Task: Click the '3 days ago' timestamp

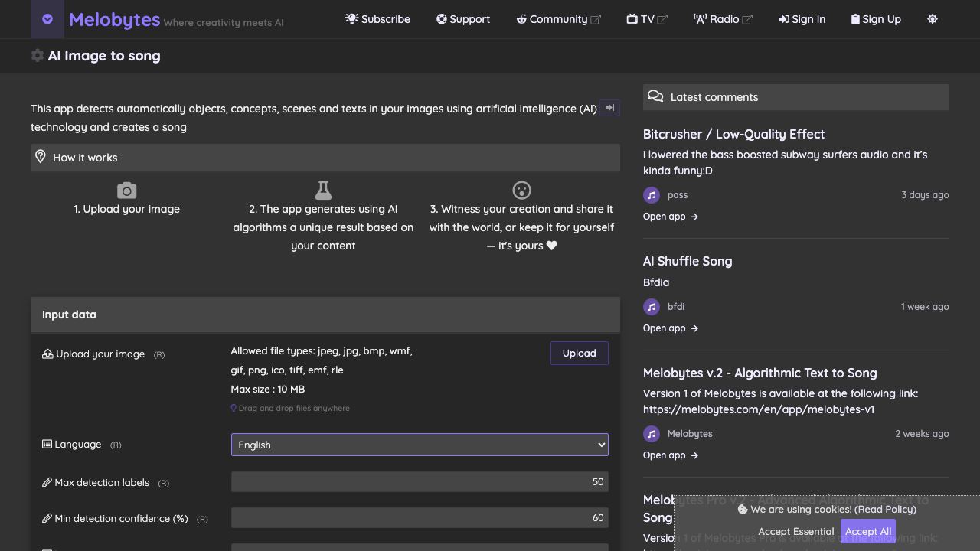Action: point(925,195)
